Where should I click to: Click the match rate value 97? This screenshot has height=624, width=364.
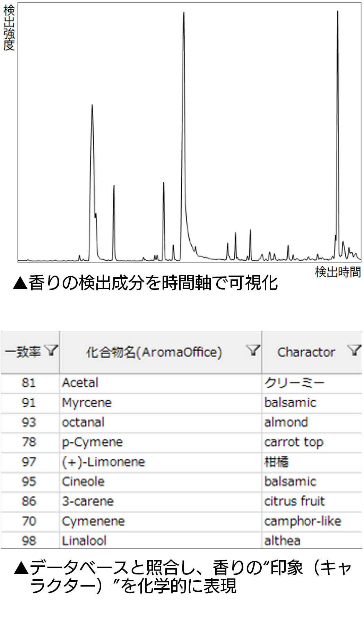[29, 462]
